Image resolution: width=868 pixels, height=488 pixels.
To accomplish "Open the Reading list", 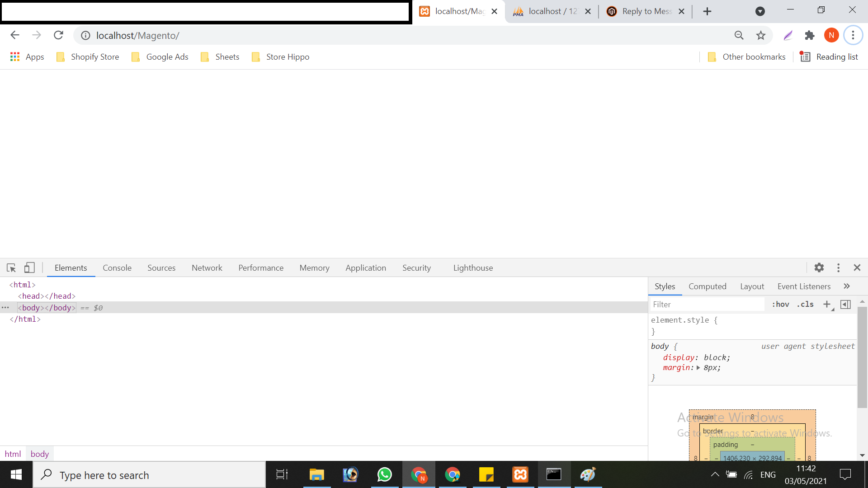I will point(830,56).
